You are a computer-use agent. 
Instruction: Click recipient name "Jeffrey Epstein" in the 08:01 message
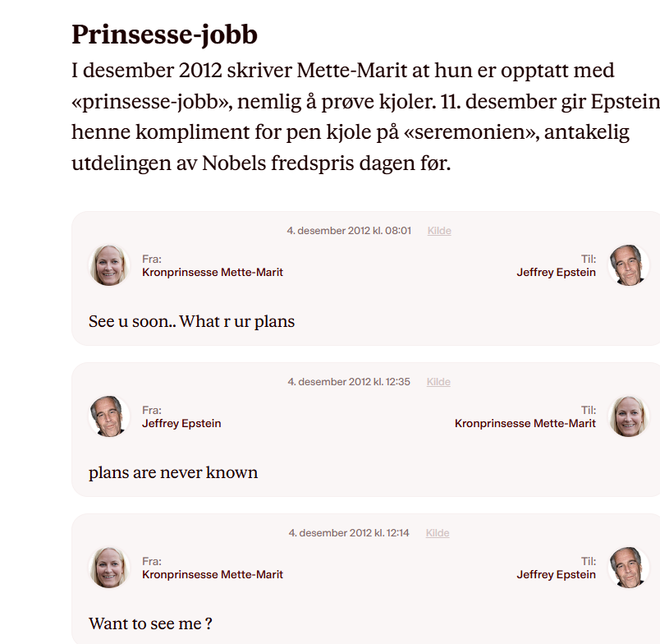click(556, 272)
